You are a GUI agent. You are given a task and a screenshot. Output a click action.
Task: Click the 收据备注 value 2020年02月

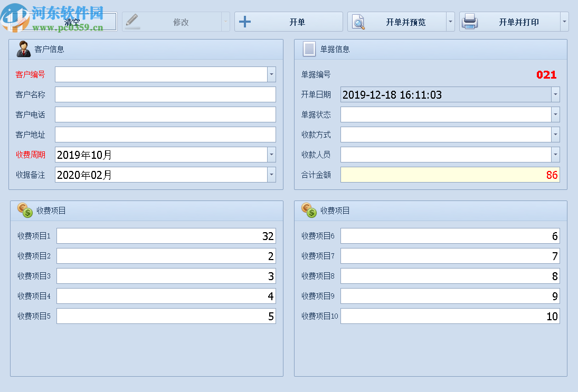pyautogui.click(x=84, y=175)
